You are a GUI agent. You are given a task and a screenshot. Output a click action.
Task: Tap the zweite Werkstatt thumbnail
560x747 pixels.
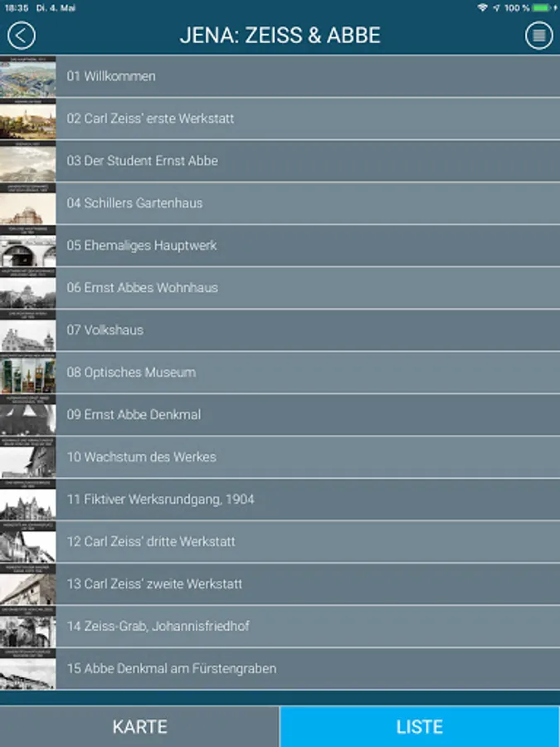(27, 584)
